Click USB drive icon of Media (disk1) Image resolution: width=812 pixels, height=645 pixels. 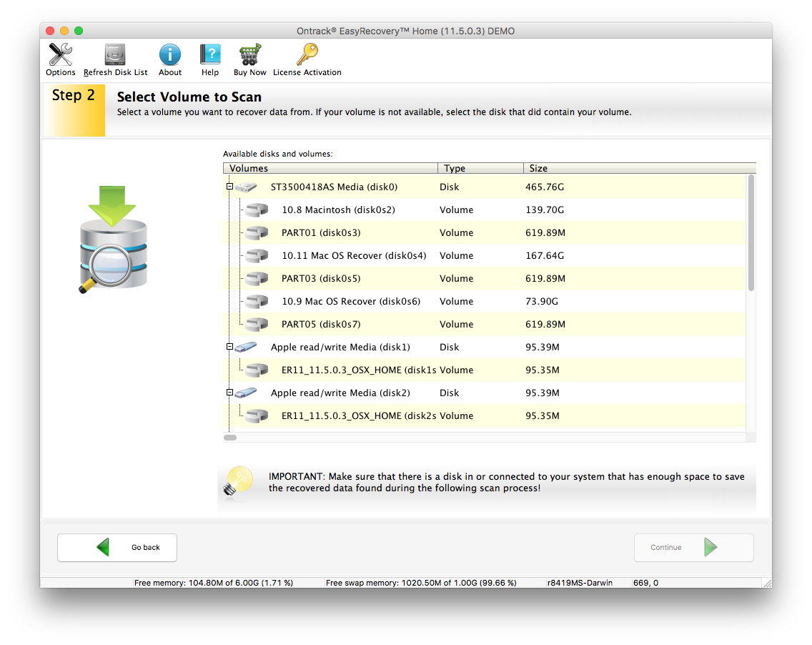246,347
